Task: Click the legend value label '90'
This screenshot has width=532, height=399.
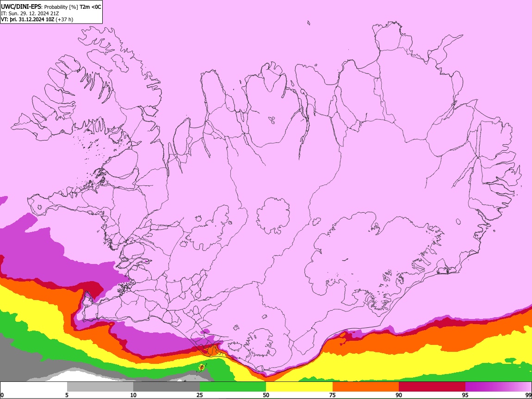Action: [399, 395]
